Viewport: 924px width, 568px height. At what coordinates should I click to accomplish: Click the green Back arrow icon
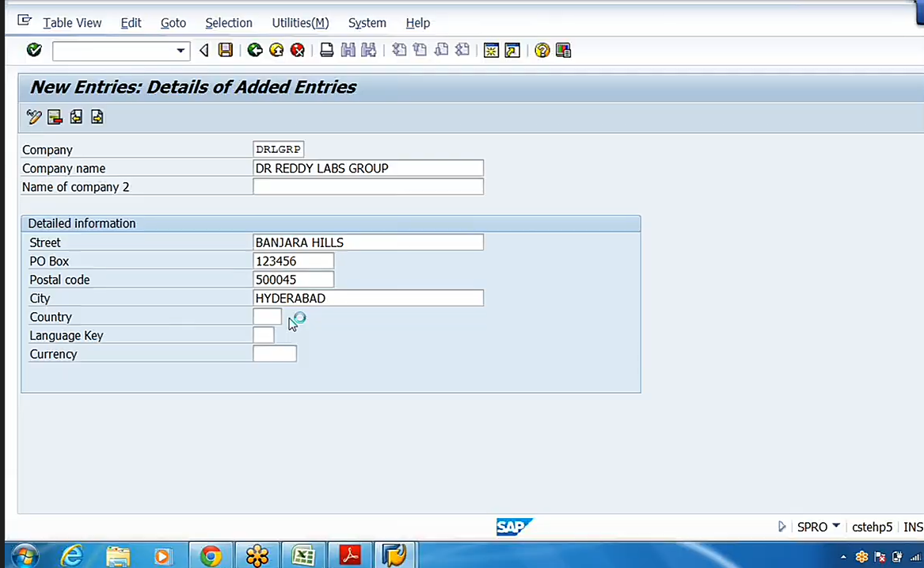tap(255, 50)
